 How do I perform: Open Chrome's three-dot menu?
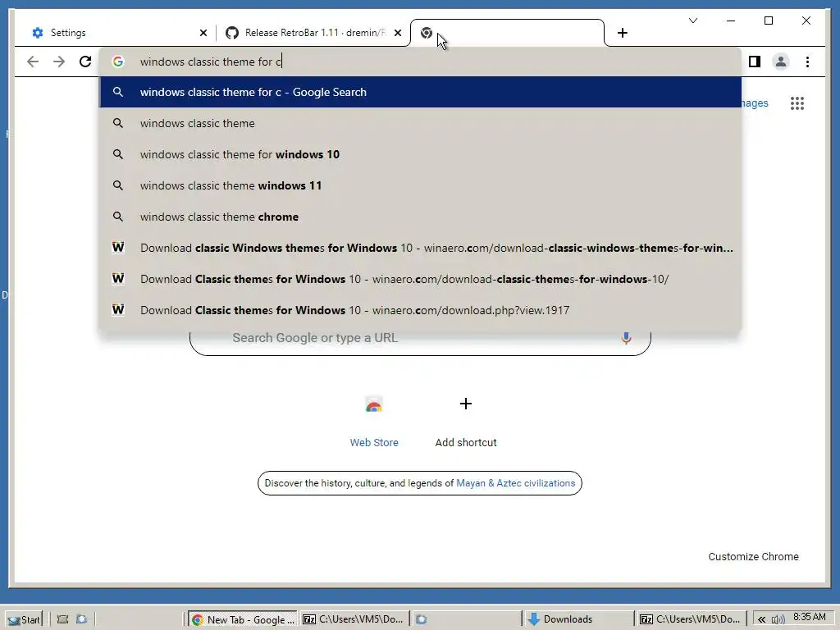807,62
